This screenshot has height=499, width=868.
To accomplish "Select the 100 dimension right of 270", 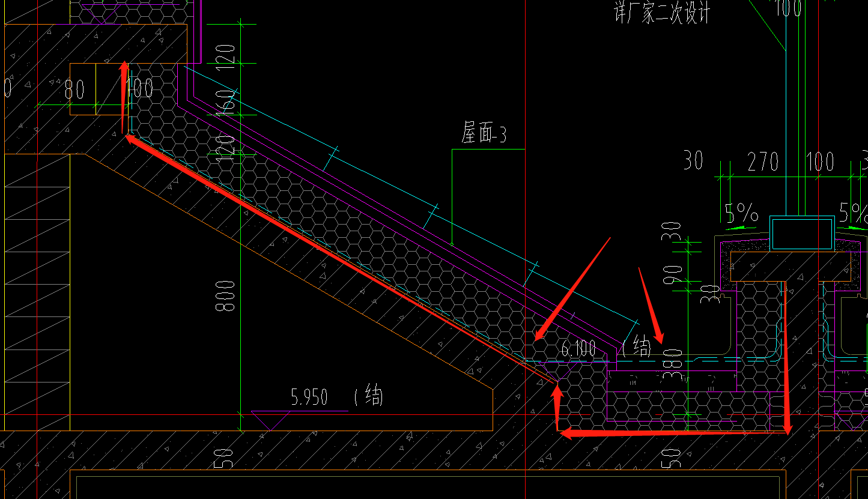I will coord(820,162).
